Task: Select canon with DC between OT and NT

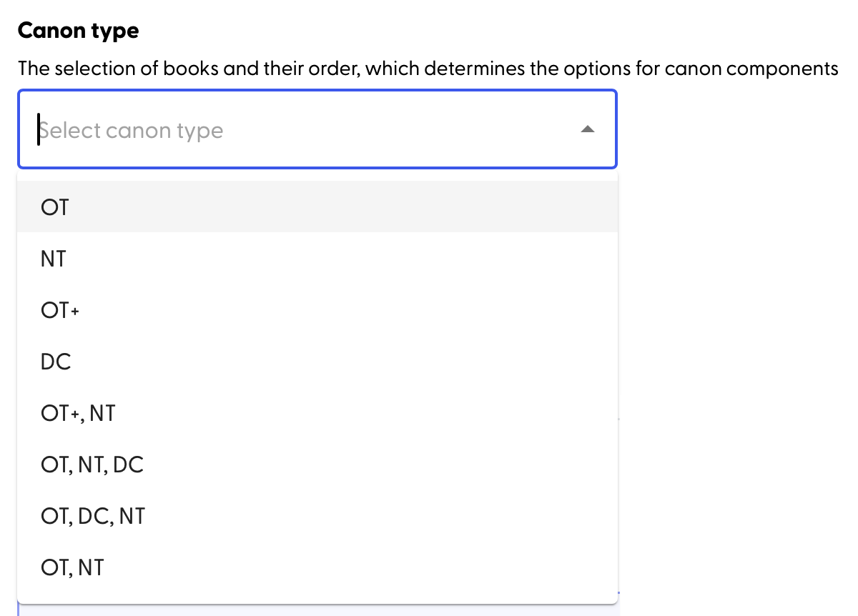Action: click(93, 516)
